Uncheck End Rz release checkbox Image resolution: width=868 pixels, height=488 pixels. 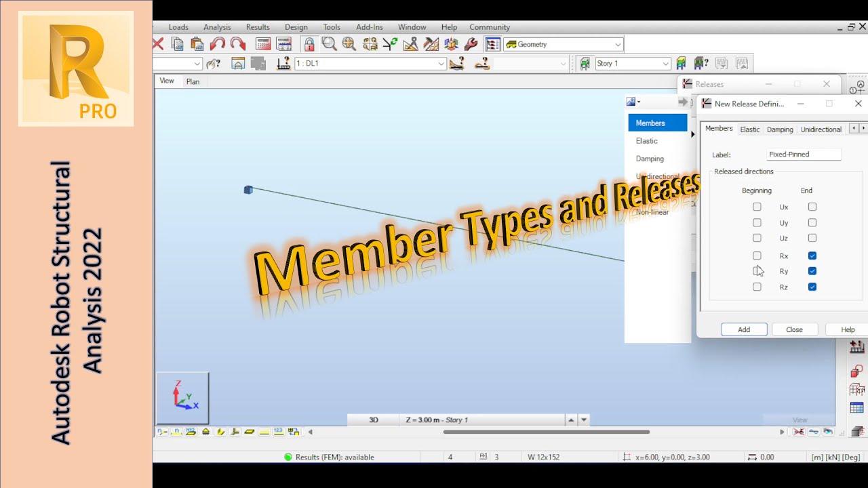(x=812, y=287)
